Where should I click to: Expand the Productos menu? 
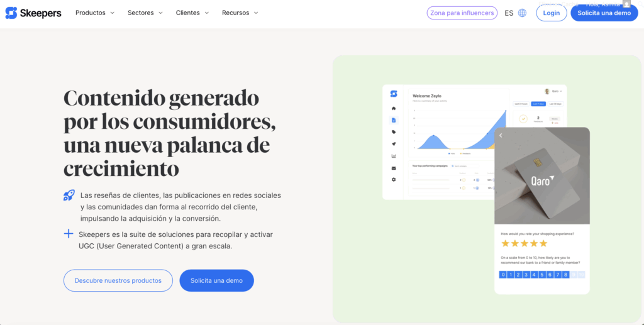coord(95,13)
